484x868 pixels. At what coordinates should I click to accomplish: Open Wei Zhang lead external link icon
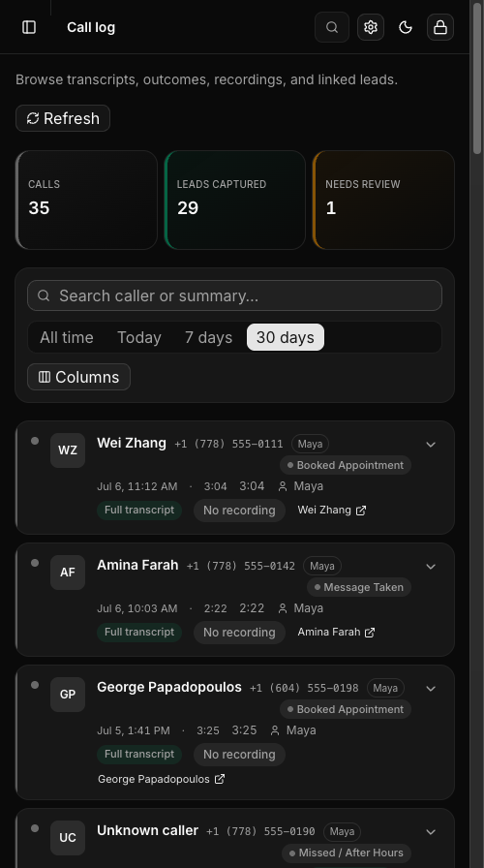pos(361,511)
